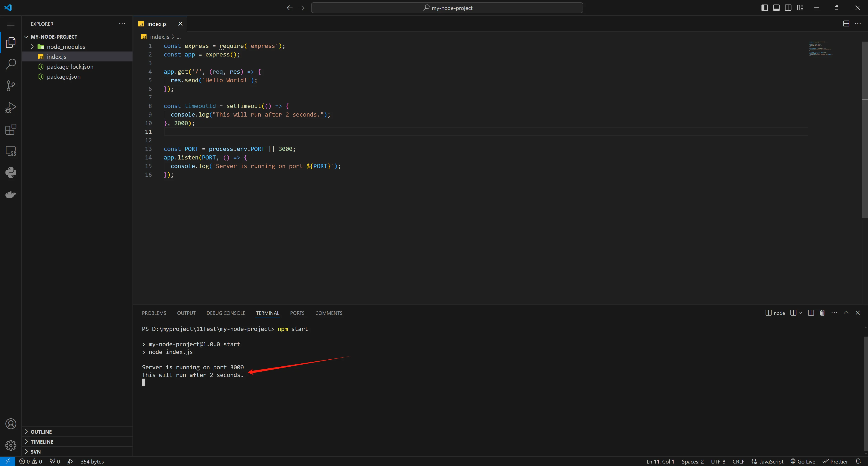Go back with the navigation arrow
This screenshot has height=466, width=868.
click(290, 8)
